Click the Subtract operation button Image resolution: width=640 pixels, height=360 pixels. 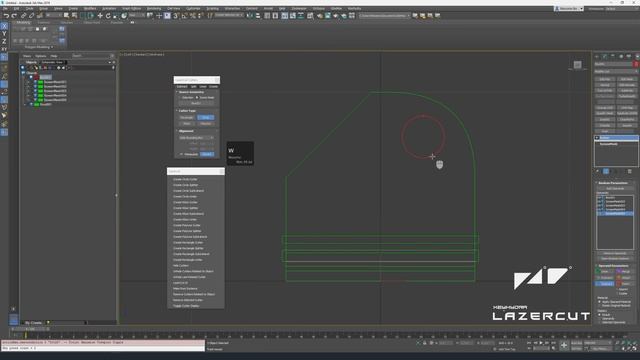604,284
